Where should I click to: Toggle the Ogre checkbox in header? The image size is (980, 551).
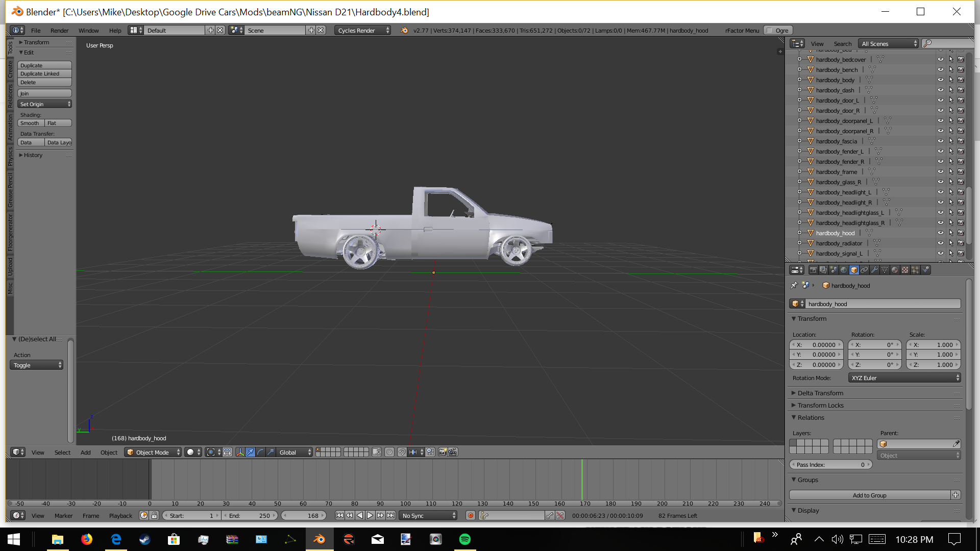click(x=770, y=31)
